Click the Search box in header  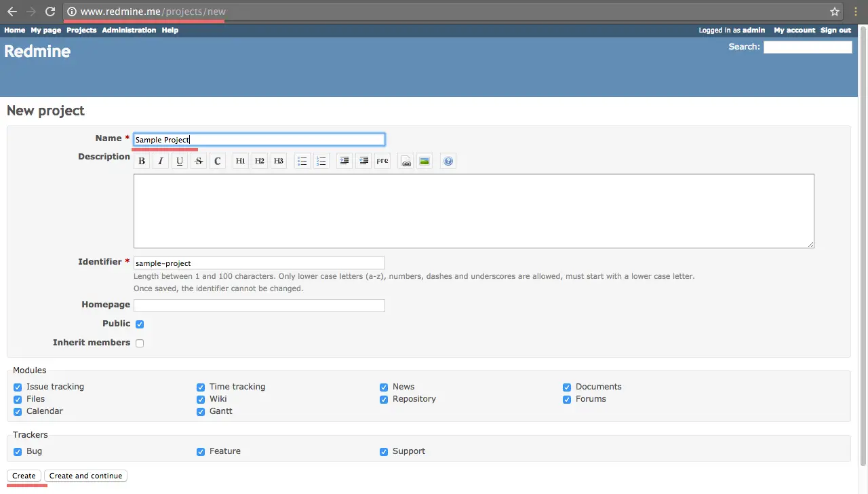(808, 47)
